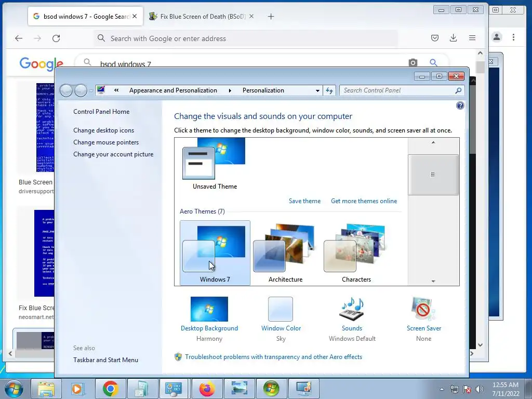This screenshot has width=532, height=399.
Task: Select the Unsaved Theme thumbnail
Action: [x=214, y=164]
